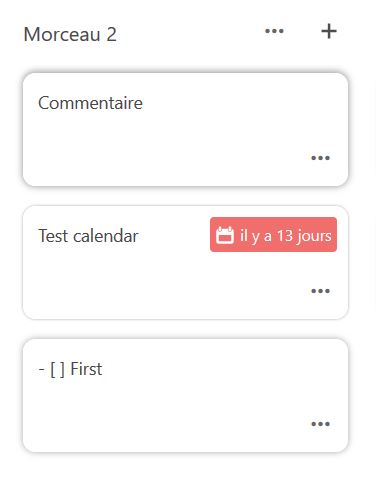Screen dimensions: 376x484
Task: Open the Commentaire card's three-dot menu
Action: tap(320, 158)
